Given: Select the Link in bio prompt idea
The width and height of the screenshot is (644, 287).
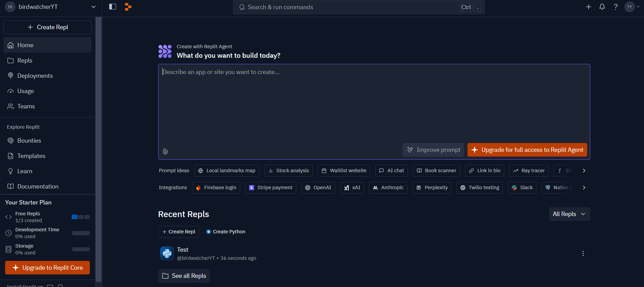Looking at the screenshot, I should 485,171.
